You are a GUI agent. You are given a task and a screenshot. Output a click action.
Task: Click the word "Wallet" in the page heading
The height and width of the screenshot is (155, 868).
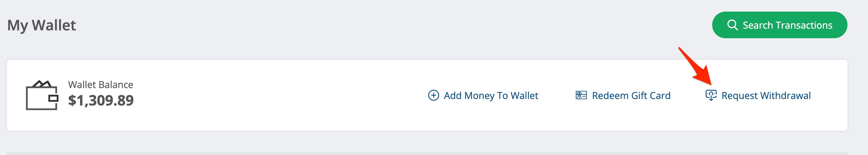point(54,25)
